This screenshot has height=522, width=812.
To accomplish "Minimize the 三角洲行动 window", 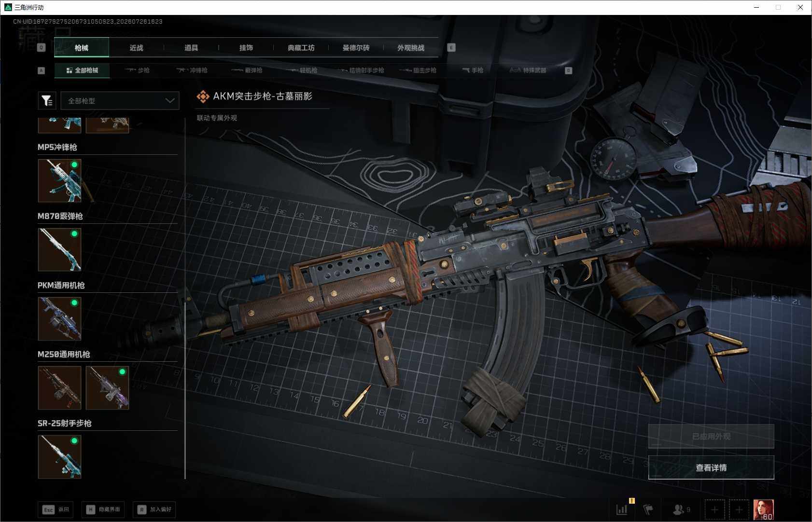I will pos(756,7).
